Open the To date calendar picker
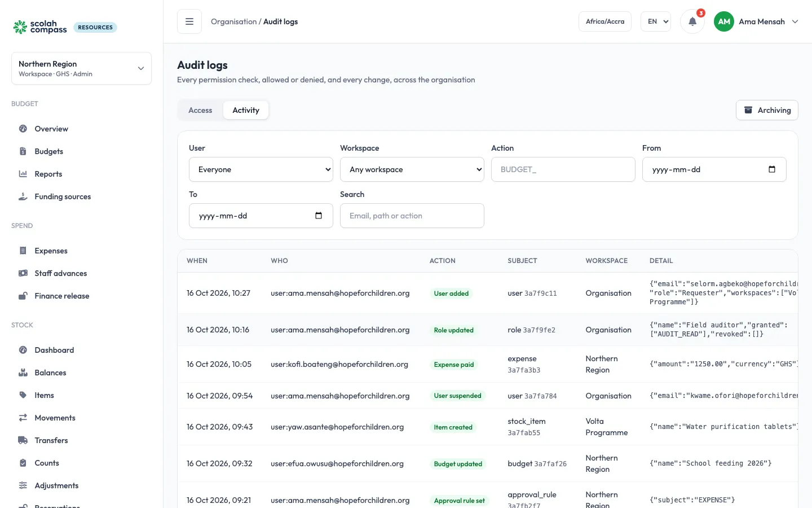The height and width of the screenshot is (508, 812). 319,216
